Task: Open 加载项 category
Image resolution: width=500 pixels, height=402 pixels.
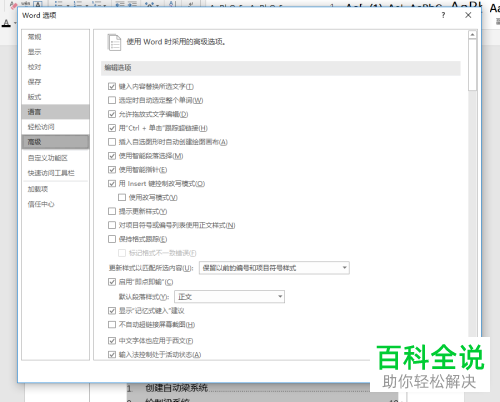Action: [56, 189]
